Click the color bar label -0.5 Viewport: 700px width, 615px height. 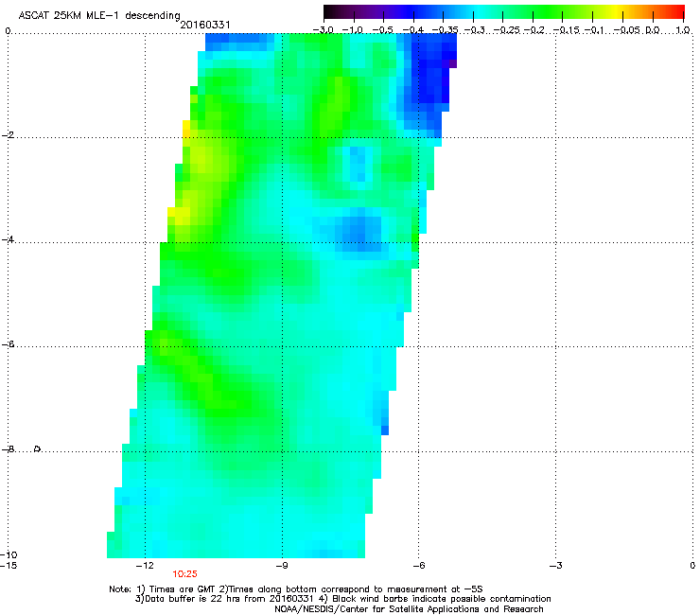coord(382,30)
